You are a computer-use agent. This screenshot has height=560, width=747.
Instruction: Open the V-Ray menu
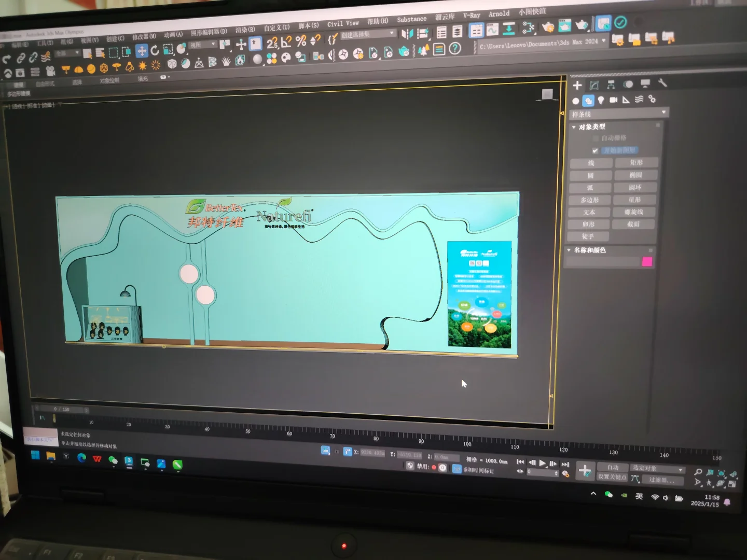[472, 16]
